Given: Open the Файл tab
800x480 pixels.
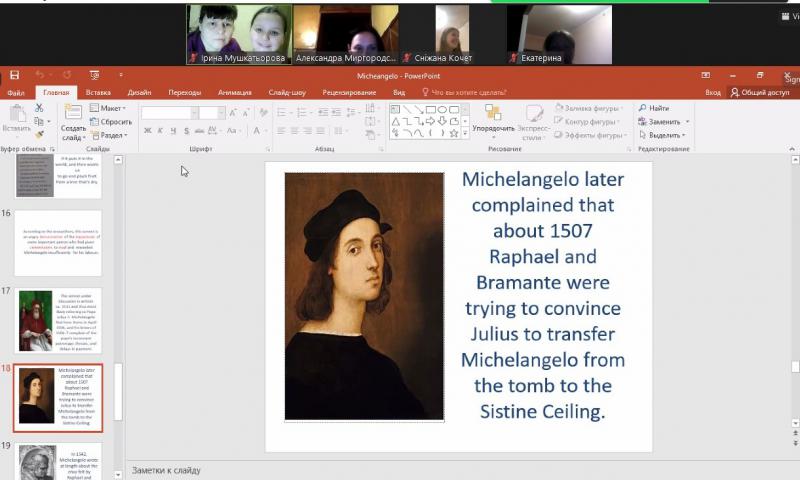Looking at the screenshot, I should [x=16, y=93].
